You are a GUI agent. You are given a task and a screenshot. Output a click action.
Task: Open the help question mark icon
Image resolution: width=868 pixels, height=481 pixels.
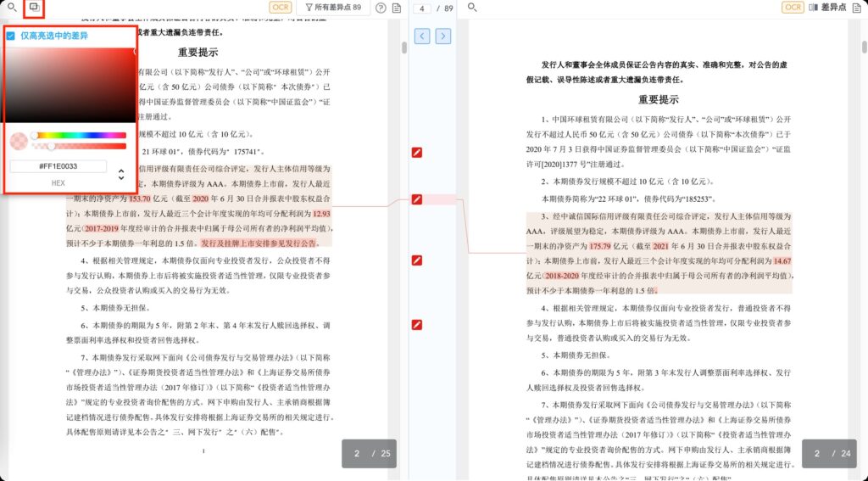click(381, 8)
